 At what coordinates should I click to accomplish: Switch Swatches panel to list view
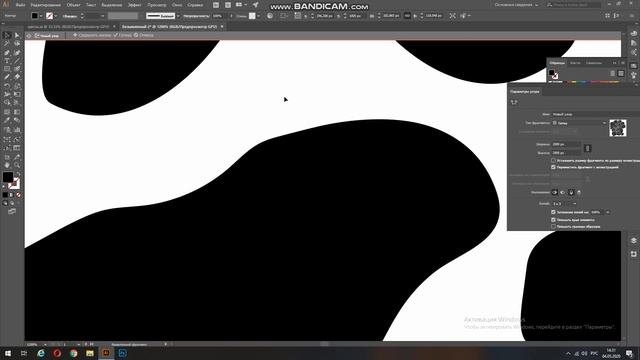pyautogui.click(x=612, y=73)
